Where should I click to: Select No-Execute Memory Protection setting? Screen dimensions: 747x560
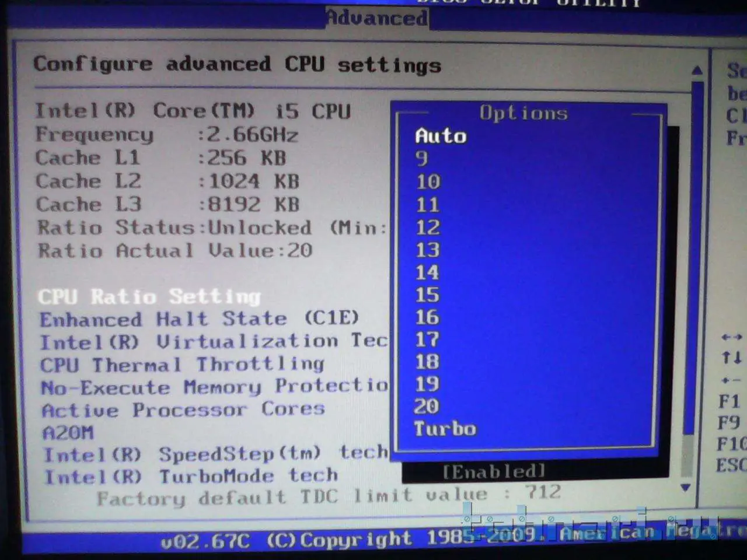[214, 387]
